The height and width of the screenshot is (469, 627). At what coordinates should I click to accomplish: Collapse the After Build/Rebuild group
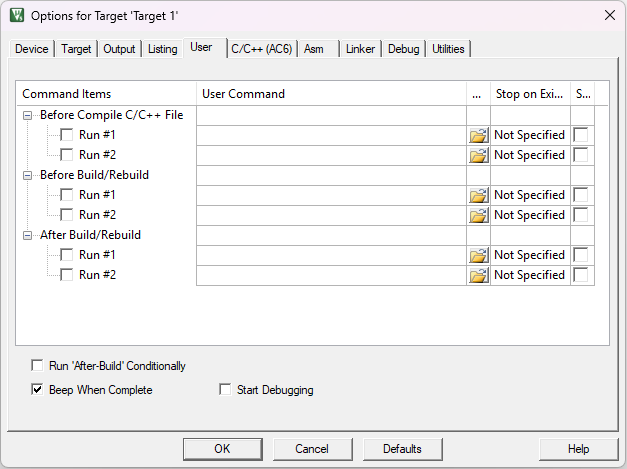27,235
